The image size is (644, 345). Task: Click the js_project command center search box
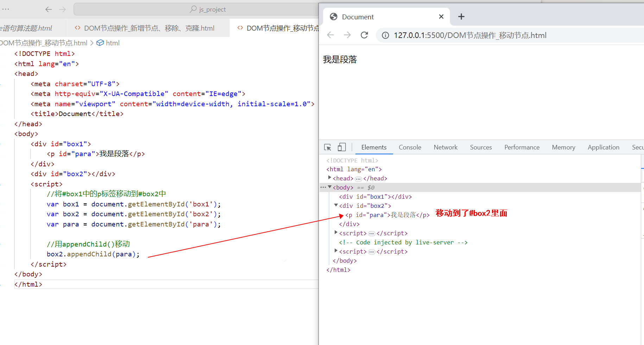click(x=196, y=9)
